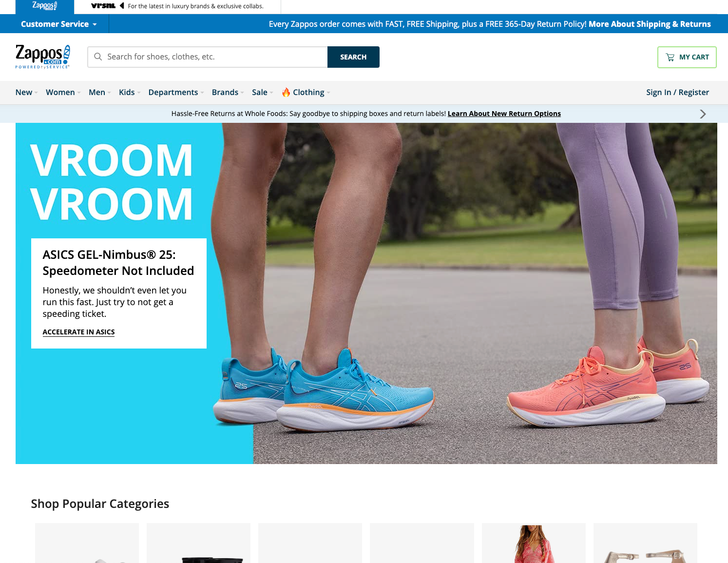Viewport: 728px width, 563px height.
Task: Advance the announcement banner with right chevron
Action: pyautogui.click(x=702, y=114)
